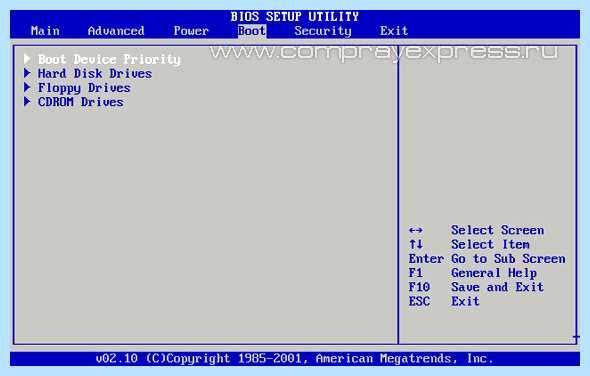
Task: Click the 'F1' key label
Action: point(416,273)
